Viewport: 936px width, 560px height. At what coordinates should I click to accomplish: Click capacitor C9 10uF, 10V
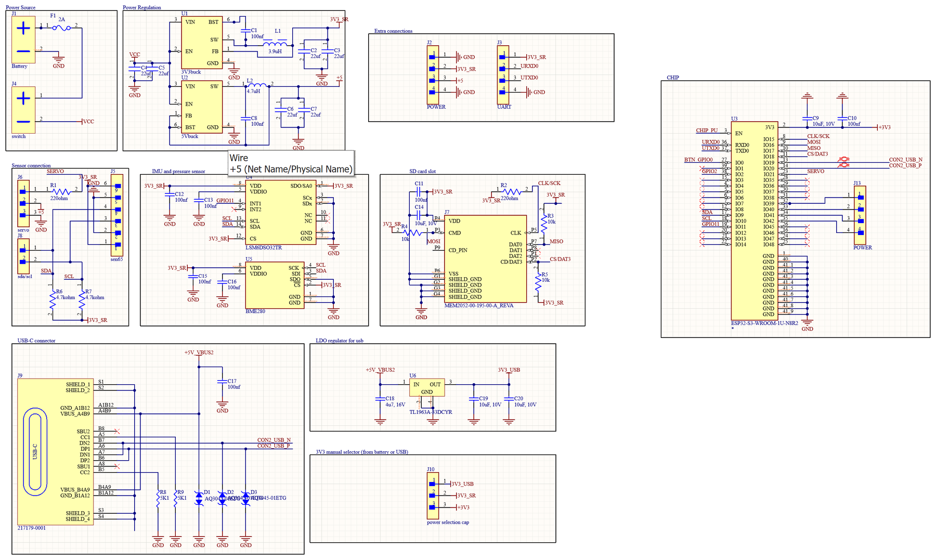tap(807, 118)
